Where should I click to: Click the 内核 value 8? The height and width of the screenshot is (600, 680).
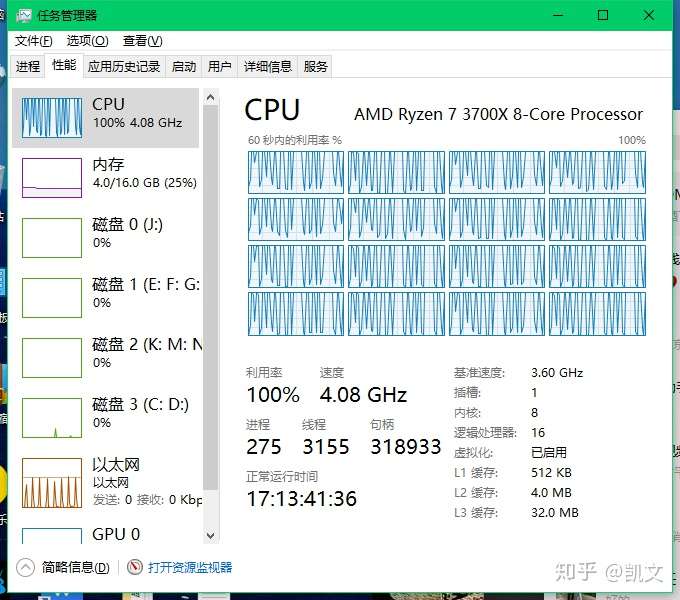tap(534, 413)
